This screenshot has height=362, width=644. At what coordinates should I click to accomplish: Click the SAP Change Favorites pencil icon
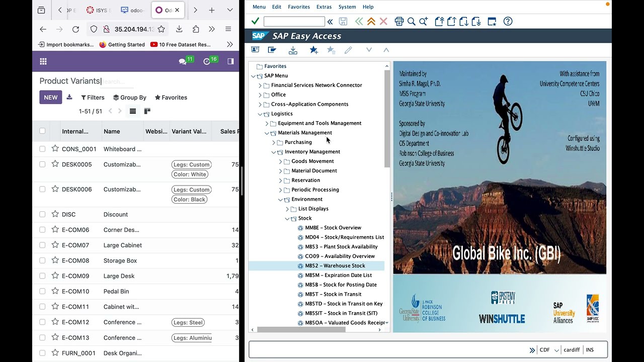pos(348,50)
